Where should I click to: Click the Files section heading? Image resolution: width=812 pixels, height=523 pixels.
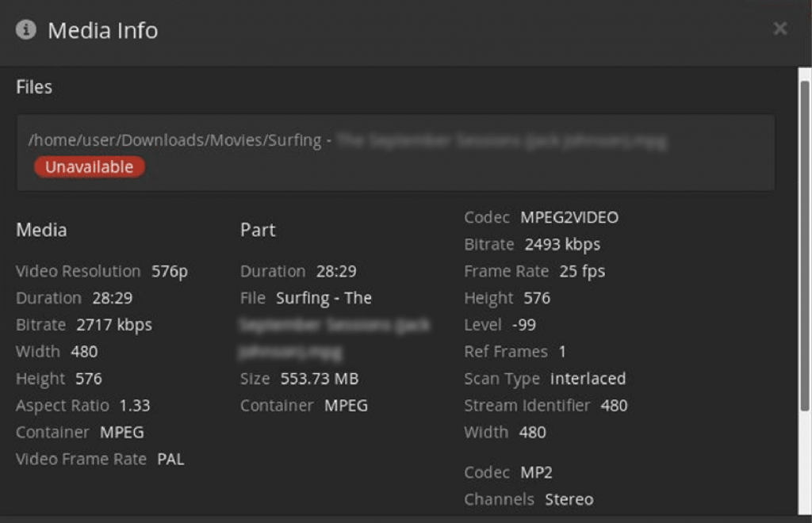34,87
